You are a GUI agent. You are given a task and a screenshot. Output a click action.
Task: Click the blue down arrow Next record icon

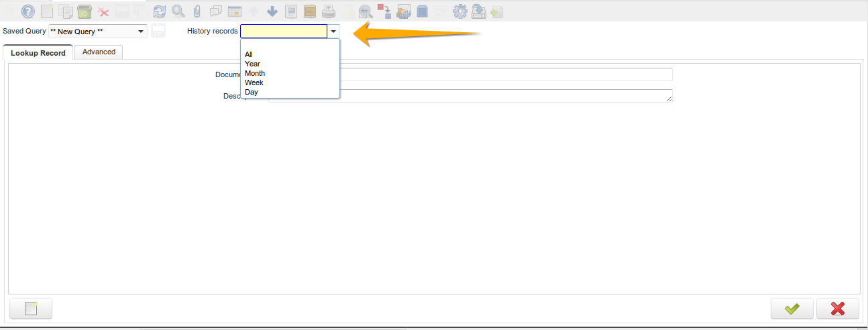272,11
